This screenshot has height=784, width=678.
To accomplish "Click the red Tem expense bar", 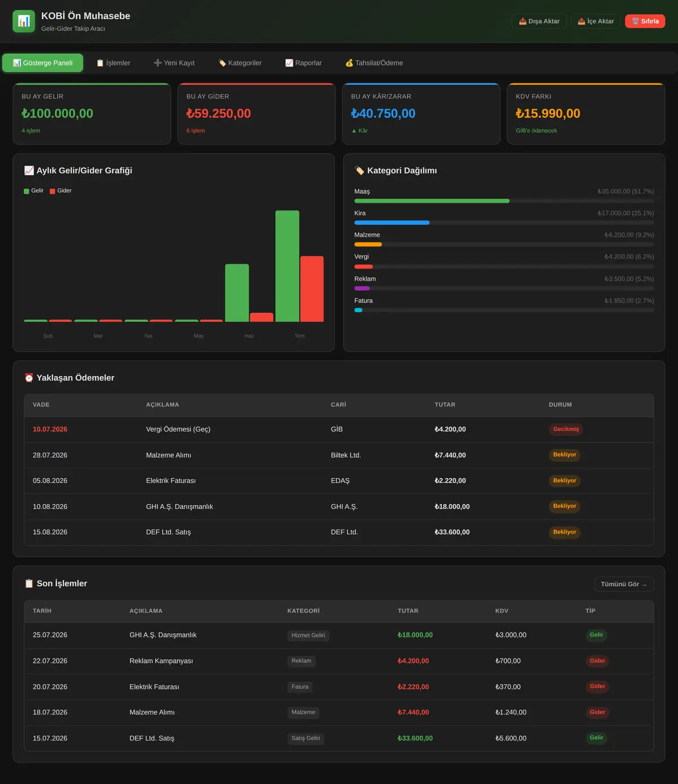I will tap(312, 289).
